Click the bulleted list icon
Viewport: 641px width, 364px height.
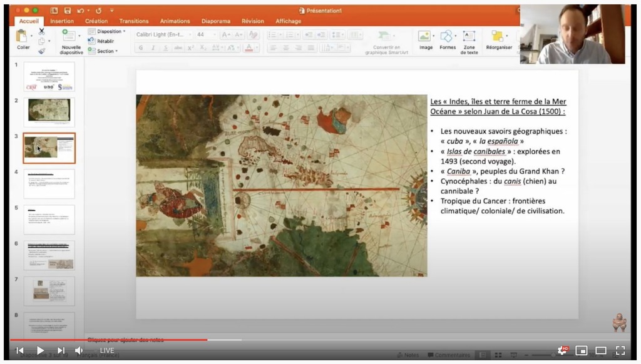(272, 35)
